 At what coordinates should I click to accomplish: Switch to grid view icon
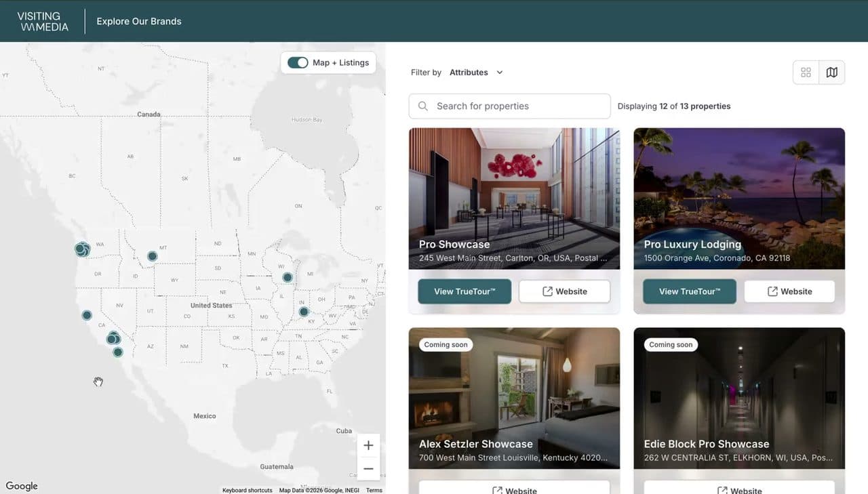806,73
